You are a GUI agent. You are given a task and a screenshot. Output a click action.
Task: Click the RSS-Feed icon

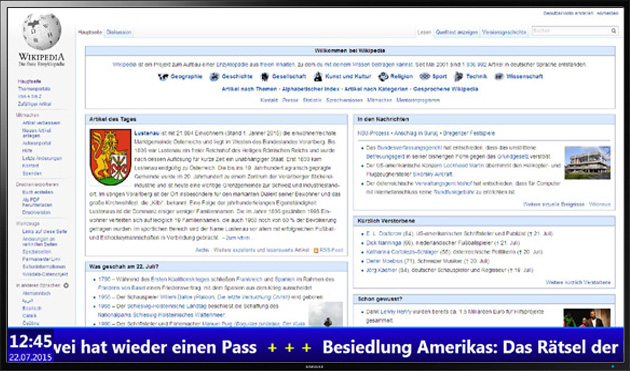point(316,250)
